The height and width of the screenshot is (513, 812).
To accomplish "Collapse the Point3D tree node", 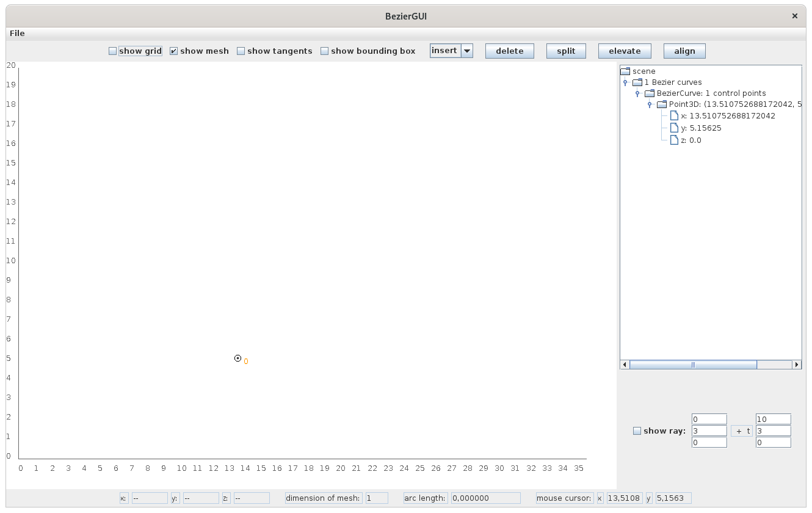I will 650,104.
